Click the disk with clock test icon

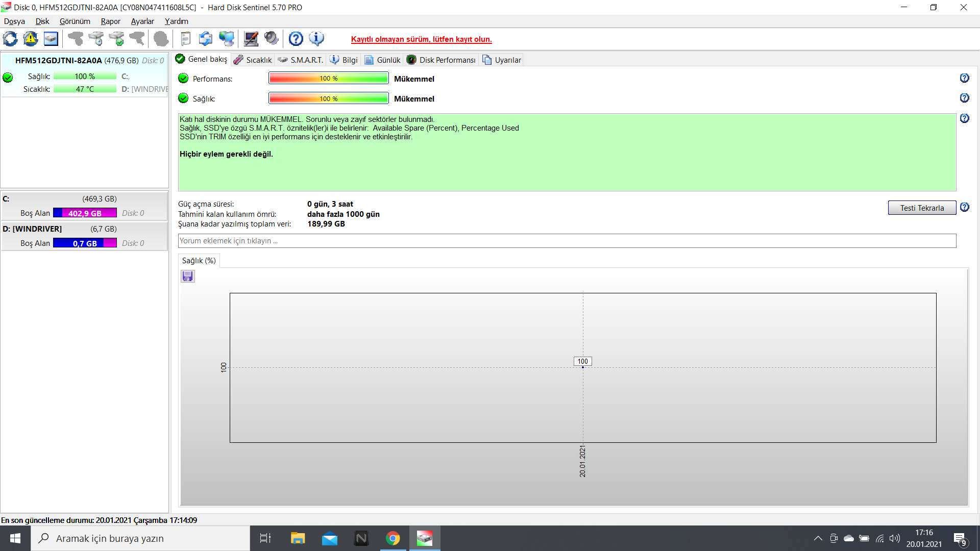(x=96, y=39)
